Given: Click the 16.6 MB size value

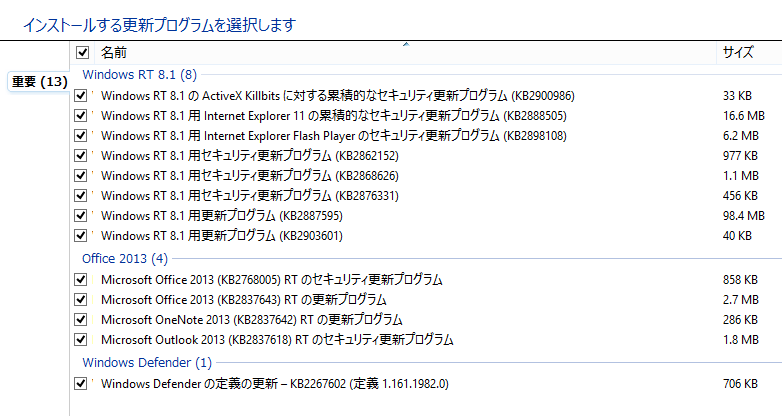Looking at the screenshot, I should click(x=744, y=115).
